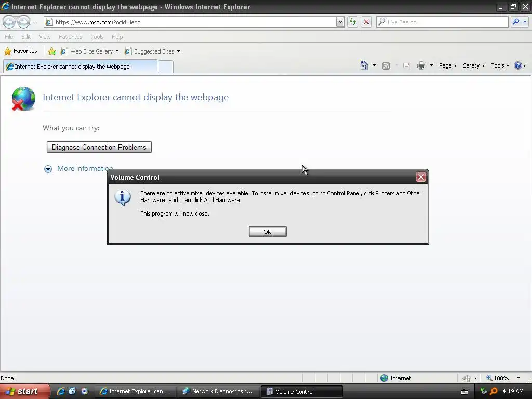Click the orange search tray icon

494,391
